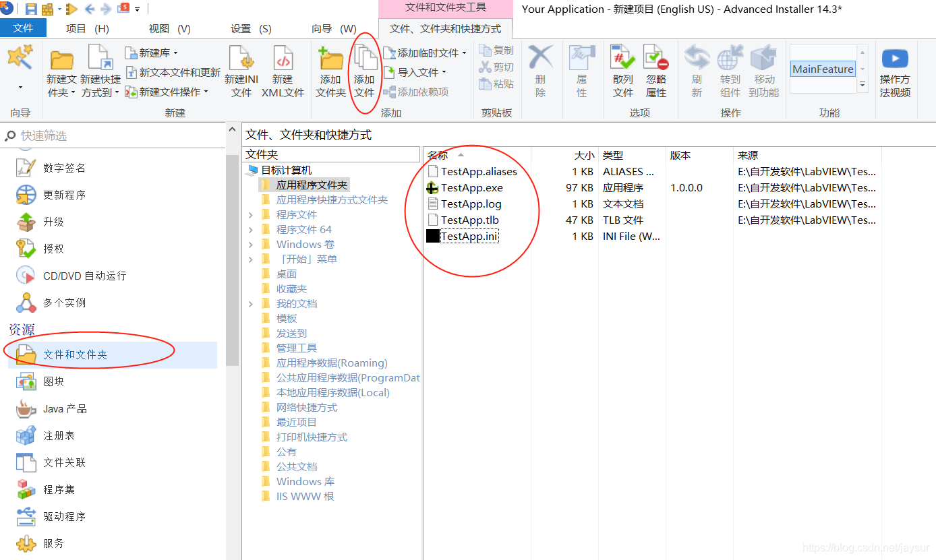Image resolution: width=936 pixels, height=560 pixels.
Task: Click the New Shortcut To (新建快捷方式到) button
Action: pyautogui.click(x=100, y=71)
